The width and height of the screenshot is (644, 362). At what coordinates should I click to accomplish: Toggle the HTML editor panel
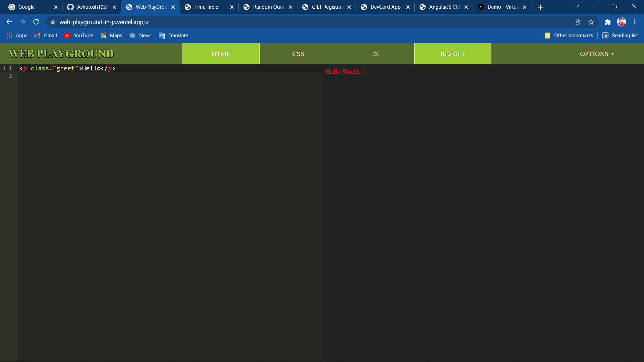point(221,54)
